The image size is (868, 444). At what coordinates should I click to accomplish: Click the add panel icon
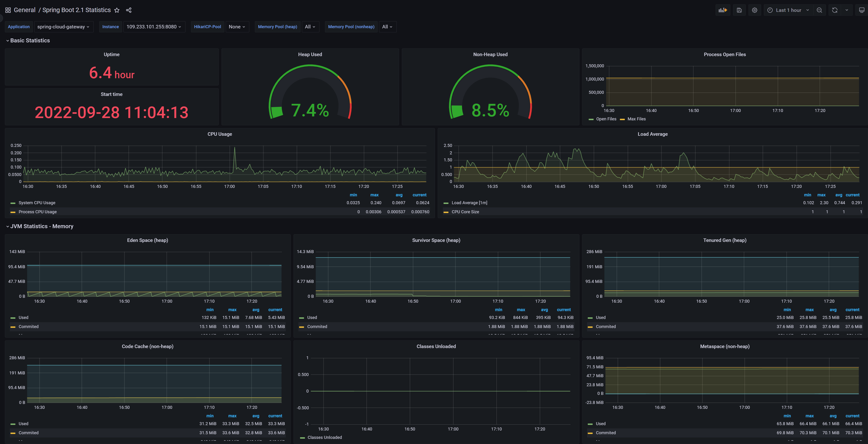[722, 10]
